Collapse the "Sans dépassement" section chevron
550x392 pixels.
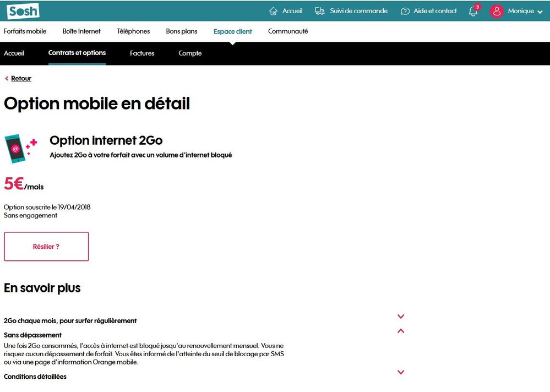pyautogui.click(x=401, y=331)
